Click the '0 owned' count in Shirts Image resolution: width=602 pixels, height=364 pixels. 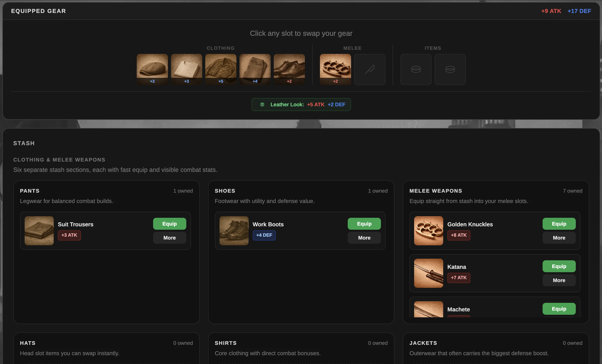point(378,343)
